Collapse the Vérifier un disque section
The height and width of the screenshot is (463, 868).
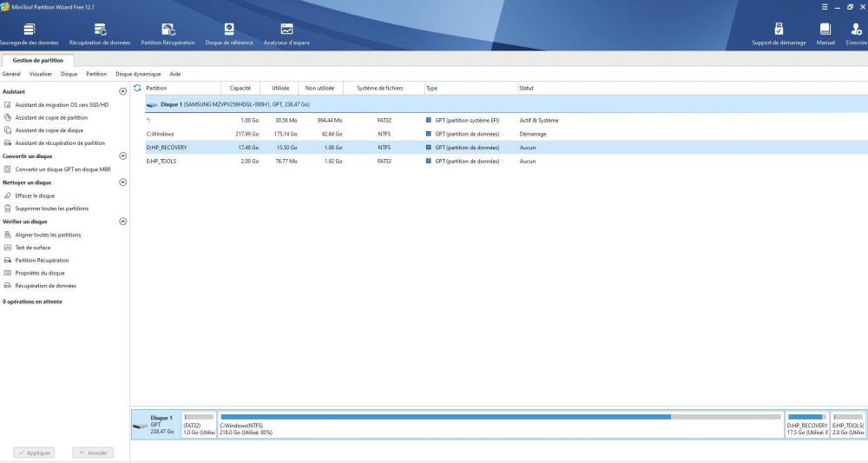click(x=122, y=222)
